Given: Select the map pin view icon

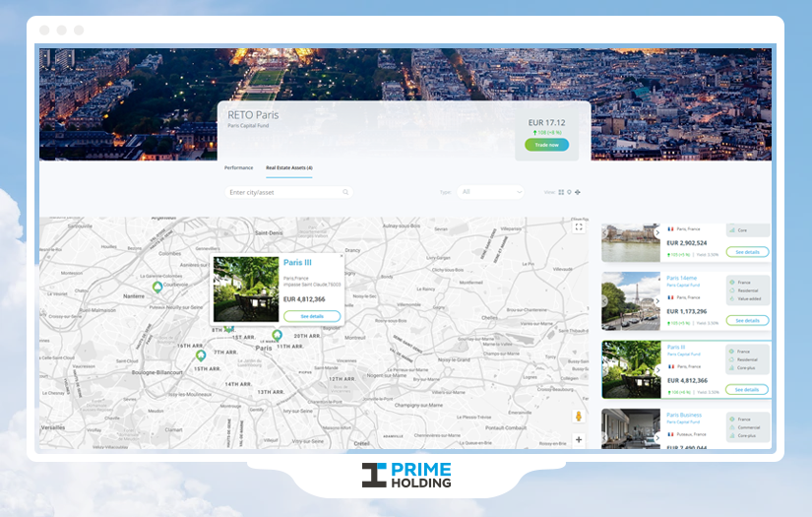Looking at the screenshot, I should [x=569, y=192].
